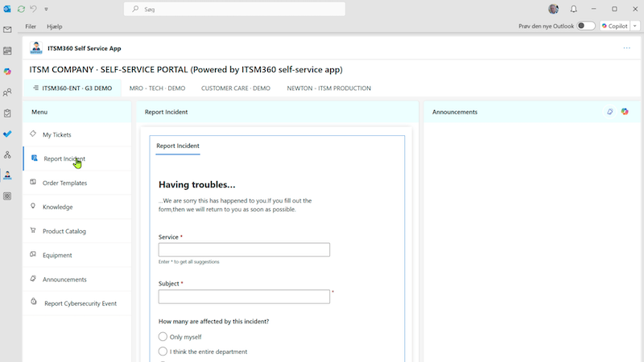The image size is (644, 362).
Task: Click the Knowledge lightbulb icon
Action: tap(33, 206)
